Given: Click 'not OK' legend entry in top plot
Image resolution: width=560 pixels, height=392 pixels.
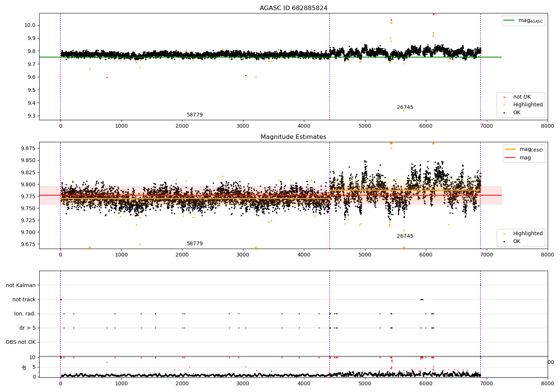Looking at the screenshot, I should tap(522, 97).
